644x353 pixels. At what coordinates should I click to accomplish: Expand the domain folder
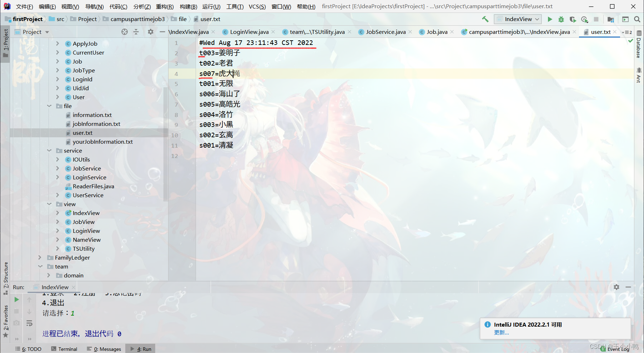click(49, 275)
